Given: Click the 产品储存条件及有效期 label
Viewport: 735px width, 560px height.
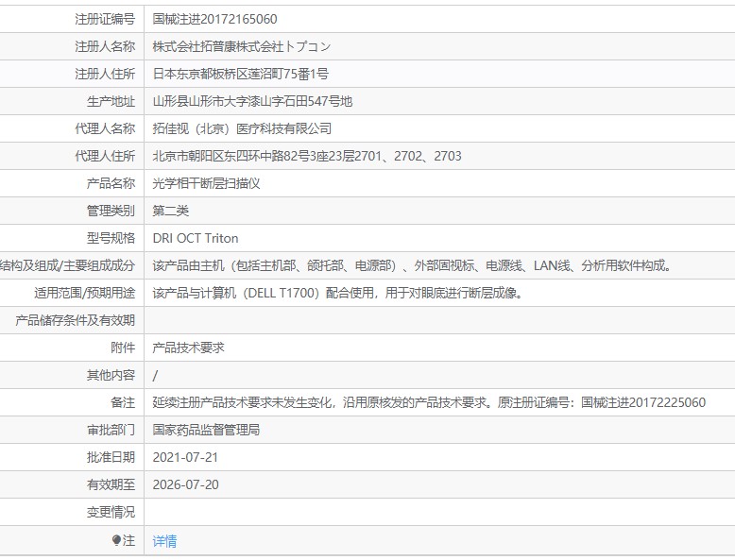Looking at the screenshot, I should [76, 320].
